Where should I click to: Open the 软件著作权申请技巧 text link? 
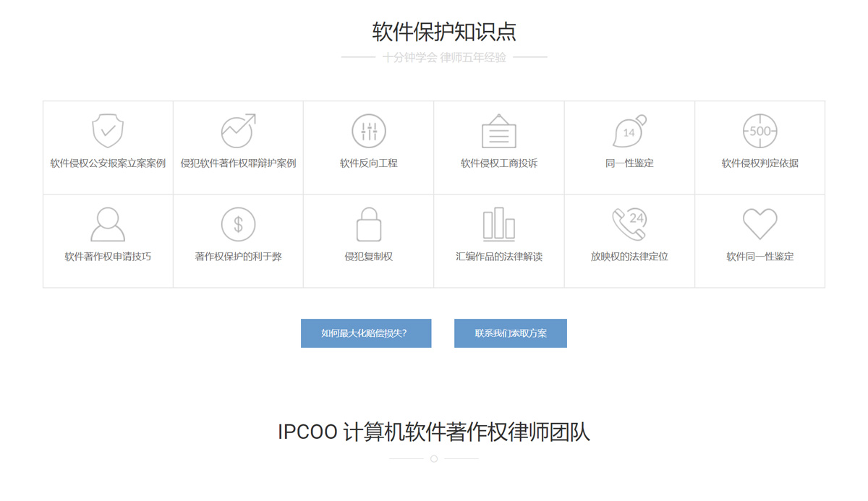[x=108, y=257]
